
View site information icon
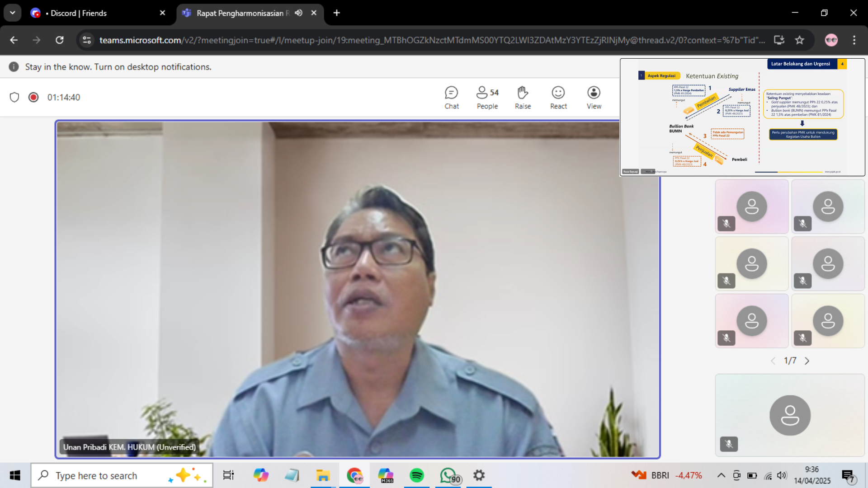(x=87, y=40)
